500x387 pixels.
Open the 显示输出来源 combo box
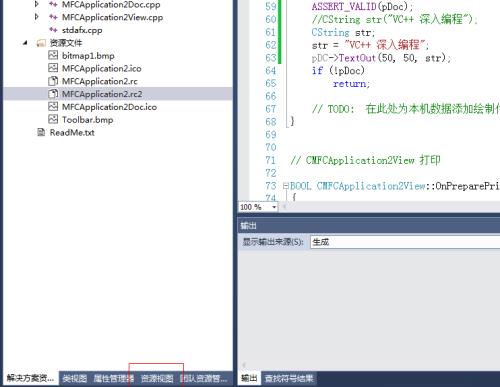[405, 242]
